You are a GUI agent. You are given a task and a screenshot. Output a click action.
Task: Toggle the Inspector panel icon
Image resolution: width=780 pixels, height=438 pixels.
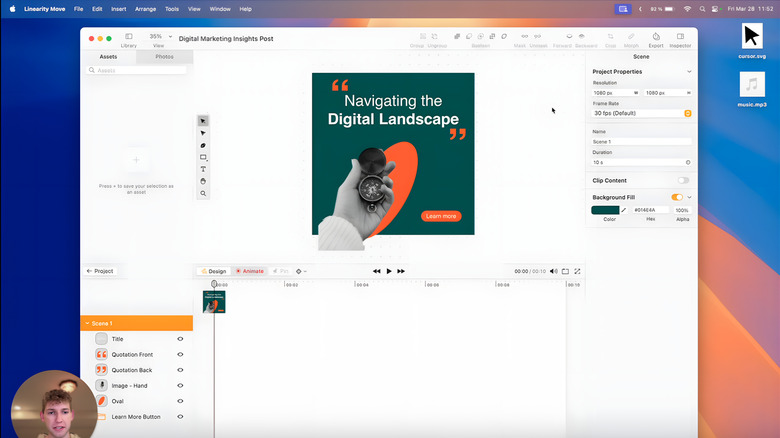pyautogui.click(x=680, y=37)
